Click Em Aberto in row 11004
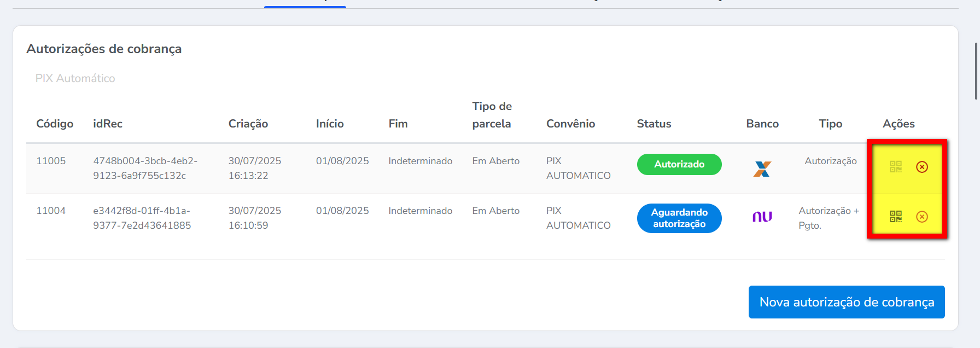 (496, 211)
